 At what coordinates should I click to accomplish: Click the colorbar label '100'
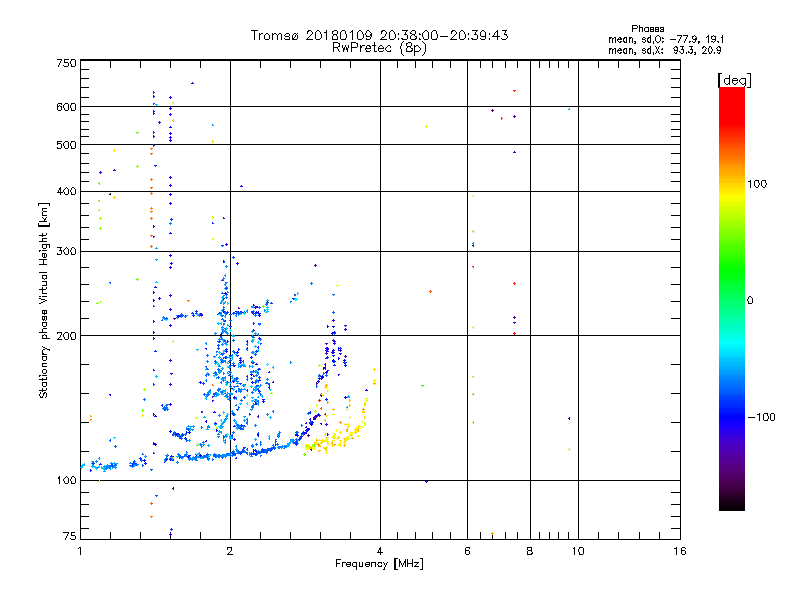click(757, 184)
